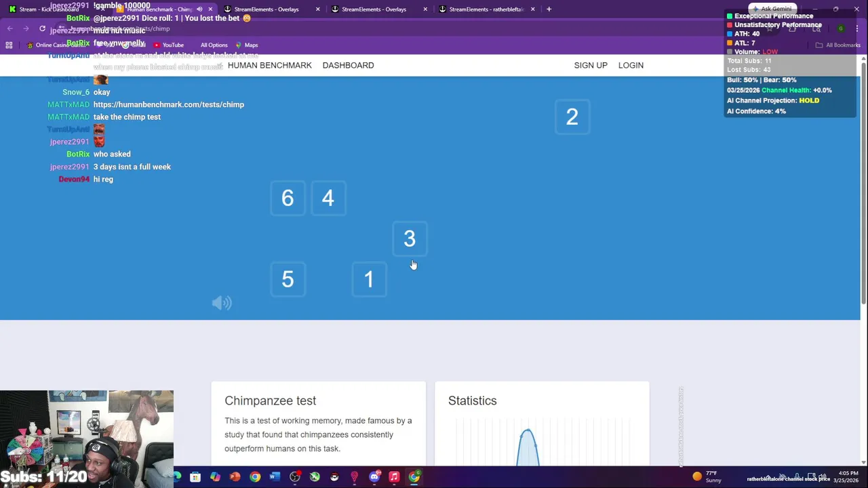Open the HUMAN BENCHMARK home link
The height and width of the screenshot is (488, 868).
pyautogui.click(x=270, y=65)
